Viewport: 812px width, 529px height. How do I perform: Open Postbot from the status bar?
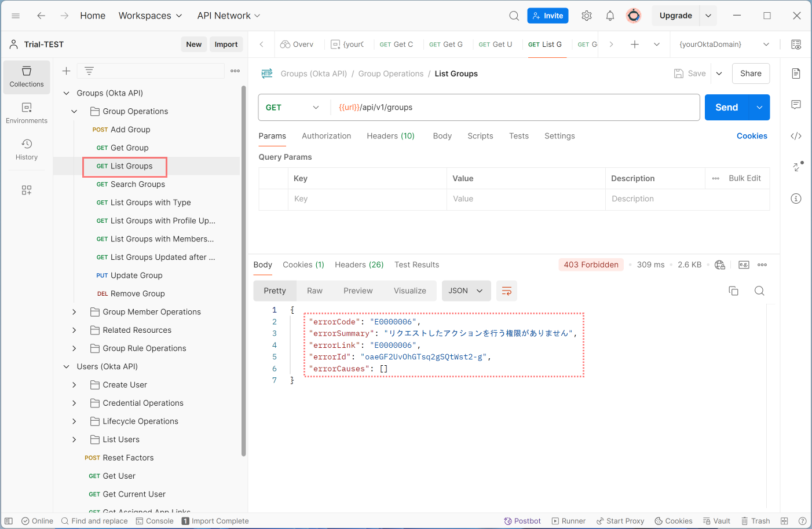coord(522,520)
